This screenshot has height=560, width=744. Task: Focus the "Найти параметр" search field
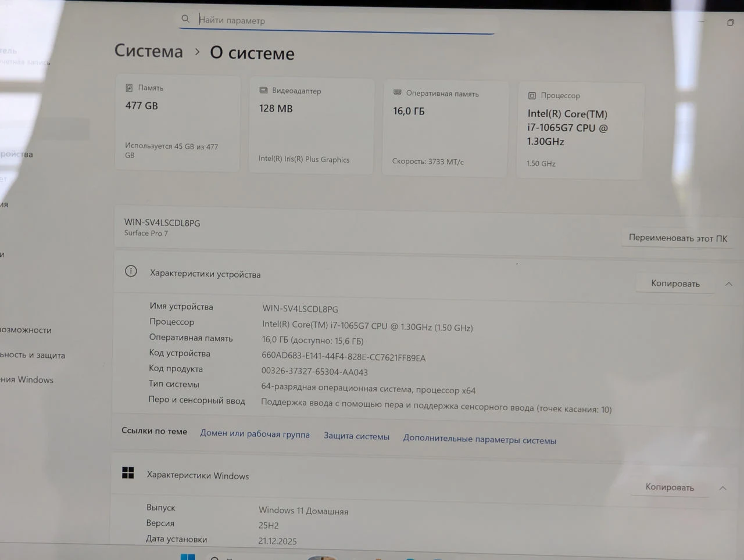(337, 21)
